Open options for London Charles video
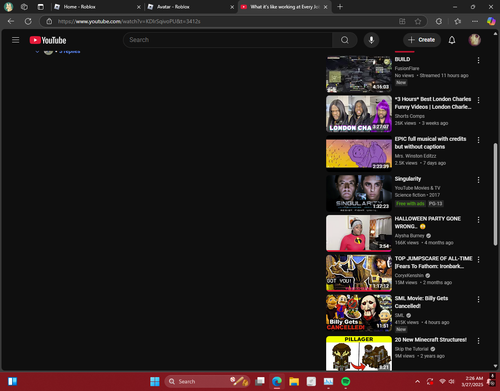The width and height of the screenshot is (500, 391). 478,100
